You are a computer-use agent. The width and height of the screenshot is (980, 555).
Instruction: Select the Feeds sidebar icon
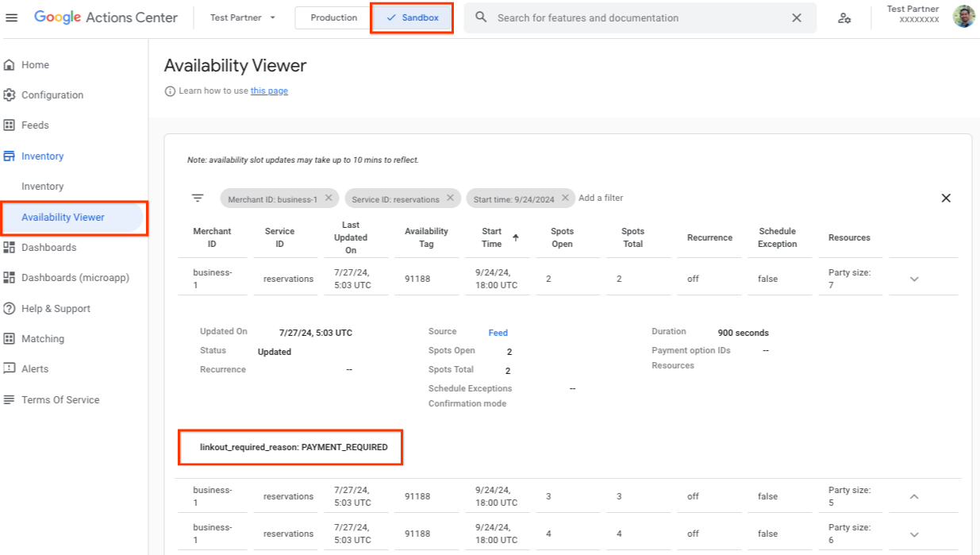[11, 125]
